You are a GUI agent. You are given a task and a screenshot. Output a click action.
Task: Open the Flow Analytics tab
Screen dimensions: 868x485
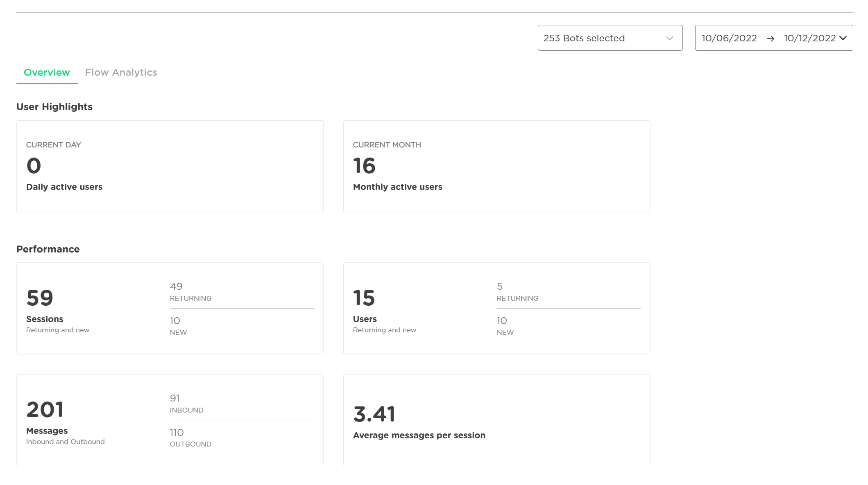(121, 72)
